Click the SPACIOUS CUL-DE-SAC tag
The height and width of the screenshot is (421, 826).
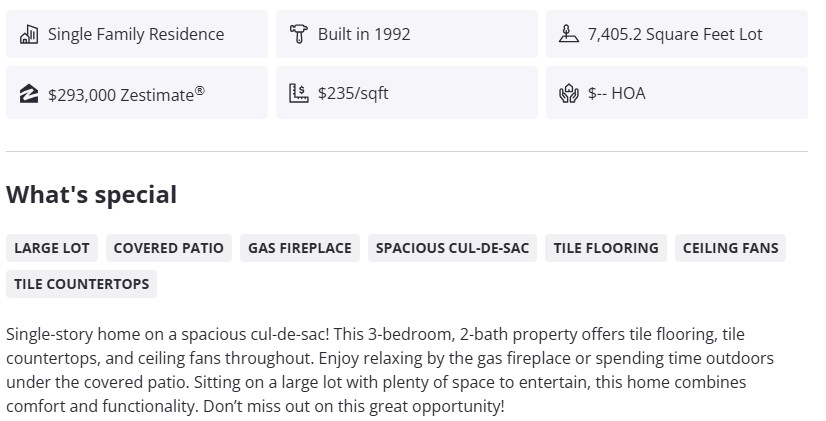tap(452, 248)
